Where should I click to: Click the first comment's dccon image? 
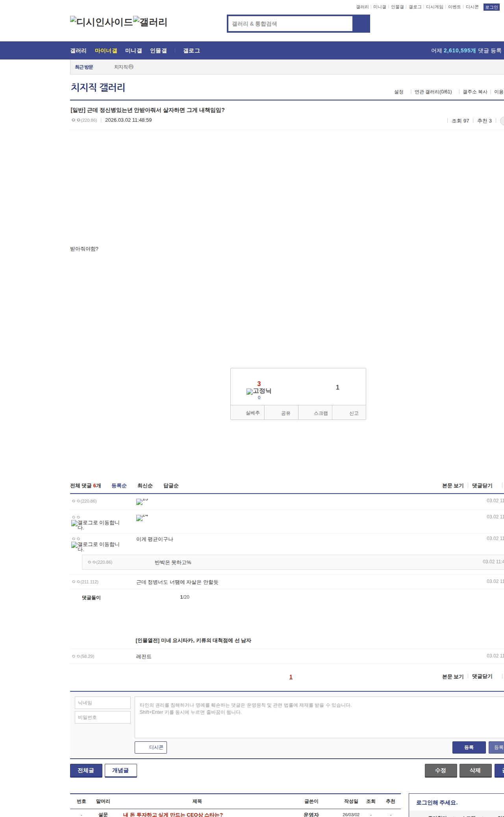(x=139, y=502)
